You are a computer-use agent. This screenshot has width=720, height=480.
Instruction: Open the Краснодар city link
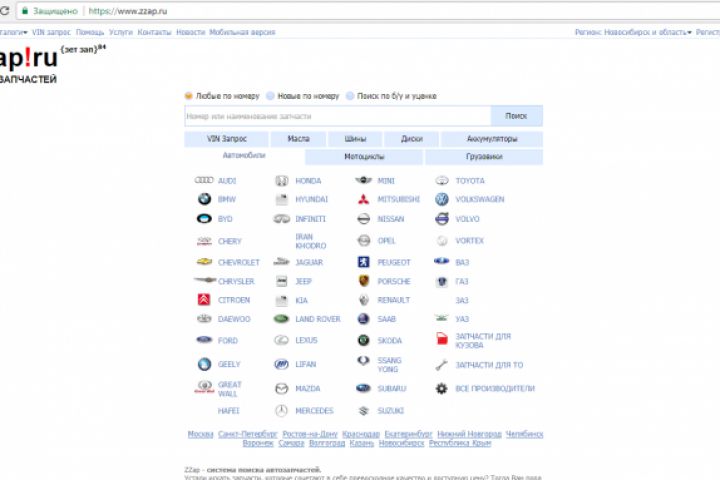(361, 434)
